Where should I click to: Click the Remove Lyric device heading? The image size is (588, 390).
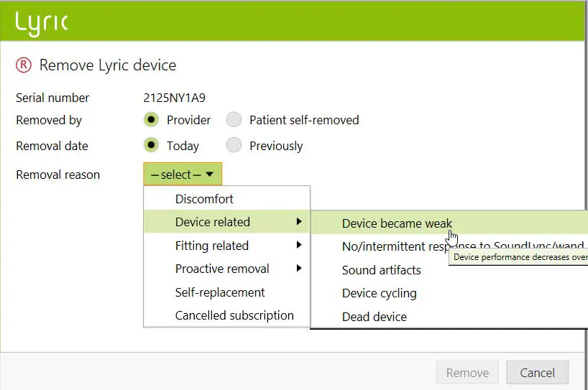[108, 65]
